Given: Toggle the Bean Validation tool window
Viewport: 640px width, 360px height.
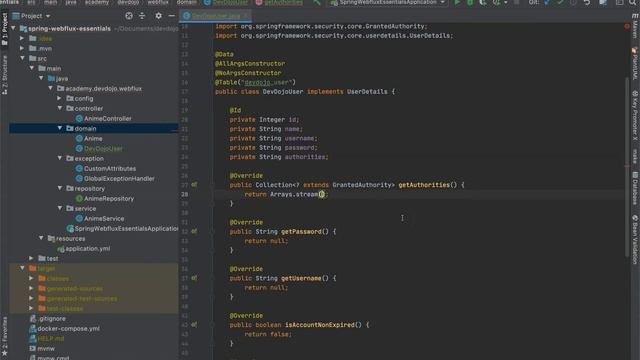Looking at the screenshot, I should [635, 240].
